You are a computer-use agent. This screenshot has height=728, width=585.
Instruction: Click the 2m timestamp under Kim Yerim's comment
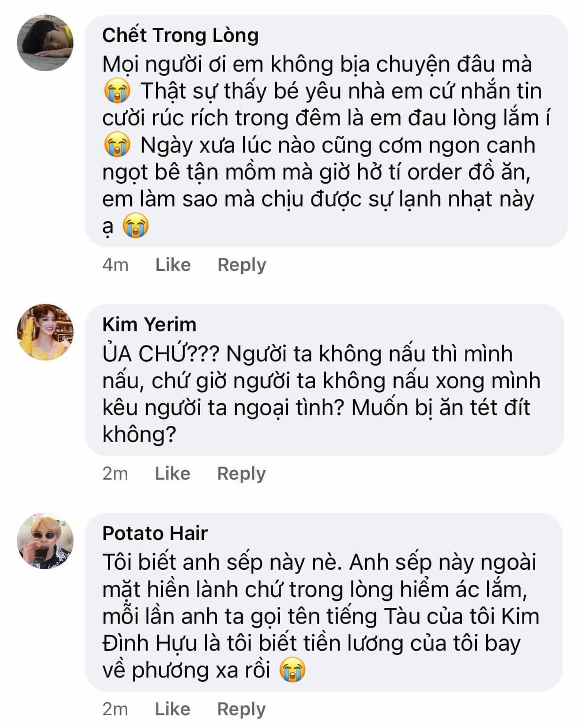tap(115, 474)
